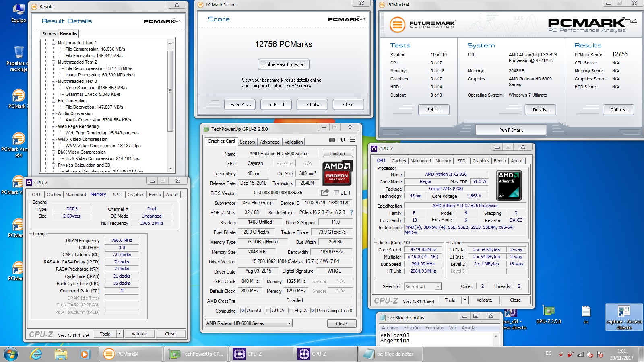Collapse the Multithreaded Test 2 node
The height and width of the screenshot is (362, 644).
pos(54,62)
